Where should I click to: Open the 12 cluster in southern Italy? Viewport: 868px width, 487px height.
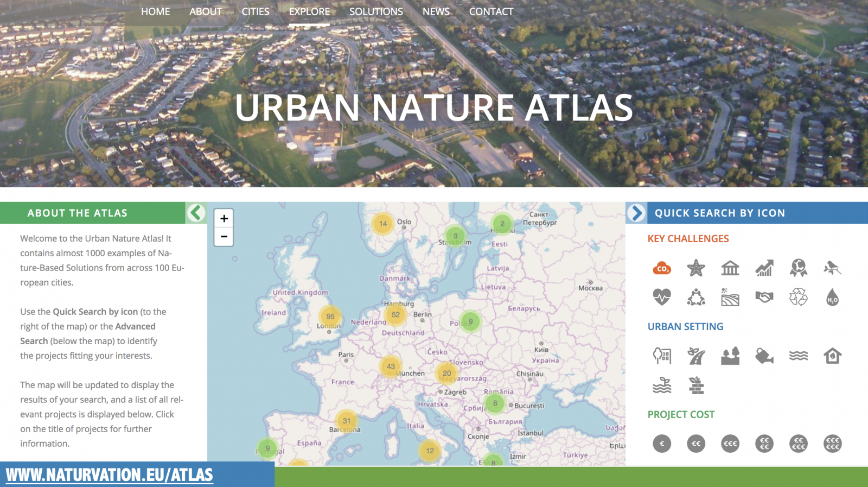tap(430, 451)
